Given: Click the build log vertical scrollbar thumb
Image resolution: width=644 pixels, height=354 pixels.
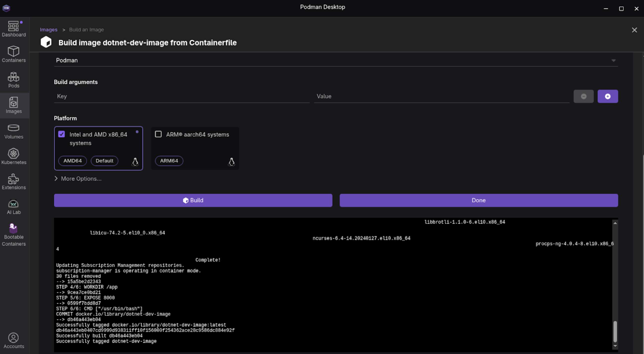Looking at the screenshot, I should (x=615, y=332).
